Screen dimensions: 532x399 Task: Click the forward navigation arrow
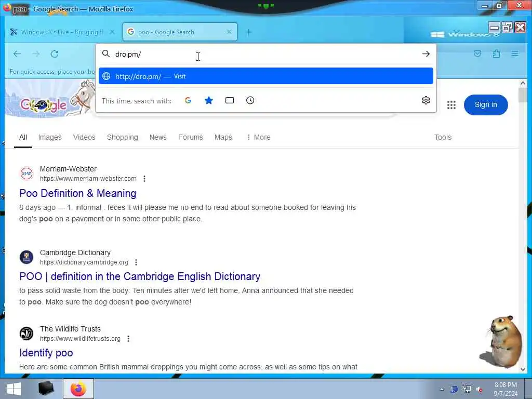click(36, 54)
